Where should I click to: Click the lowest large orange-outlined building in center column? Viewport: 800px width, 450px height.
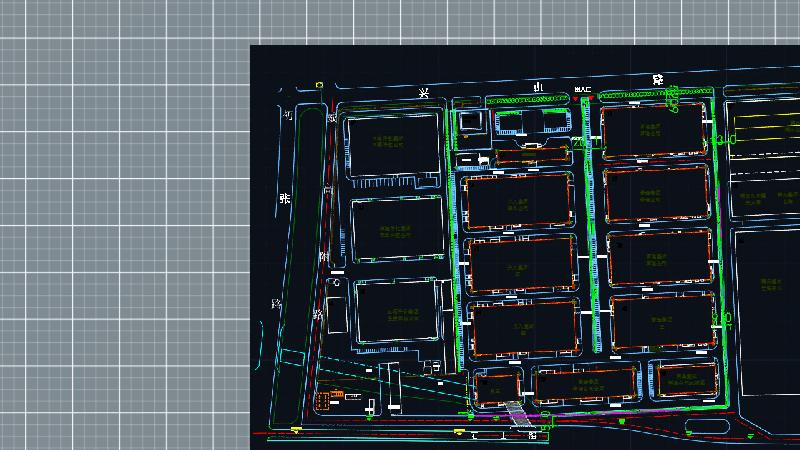click(524, 328)
